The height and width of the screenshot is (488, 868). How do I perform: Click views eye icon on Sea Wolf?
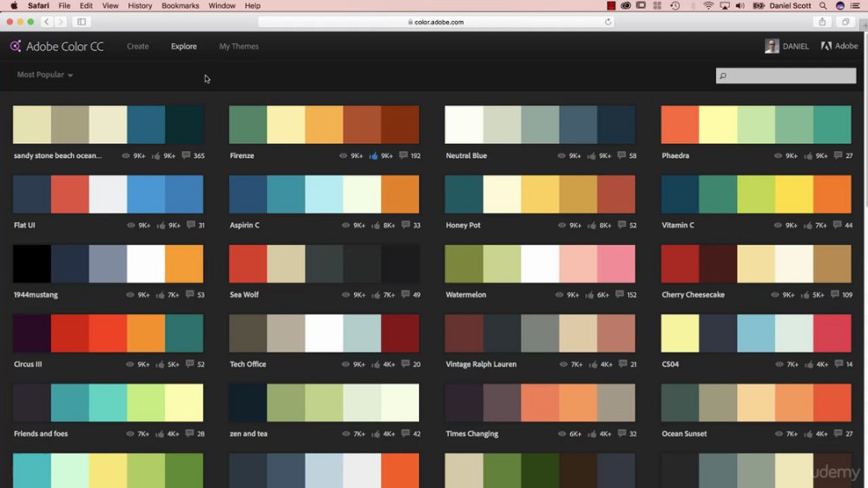345,294
